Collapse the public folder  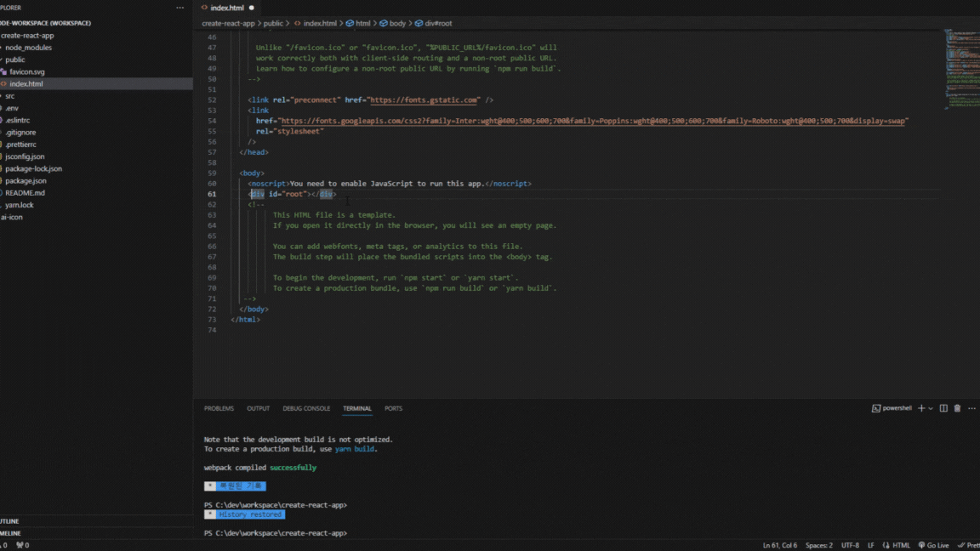pos(15,60)
